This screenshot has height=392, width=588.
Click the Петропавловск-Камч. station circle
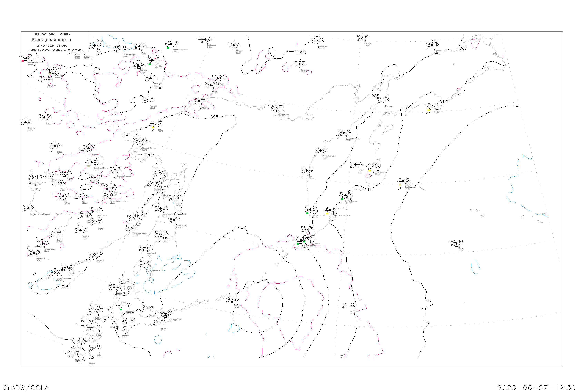330,210
